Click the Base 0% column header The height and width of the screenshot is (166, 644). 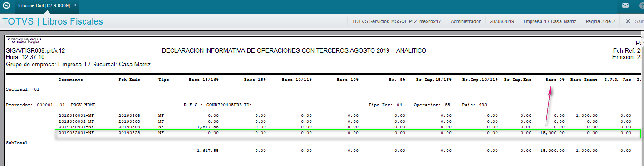pos(555,80)
